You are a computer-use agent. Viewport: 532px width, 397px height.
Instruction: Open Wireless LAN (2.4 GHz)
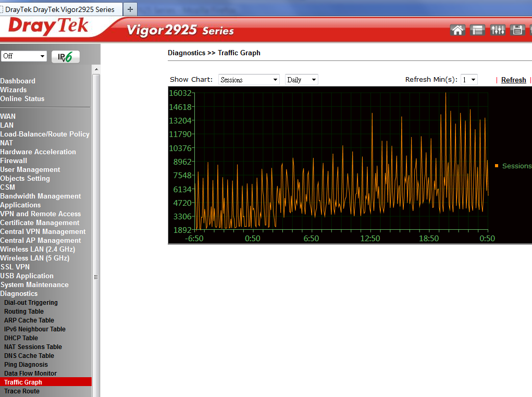coord(38,249)
